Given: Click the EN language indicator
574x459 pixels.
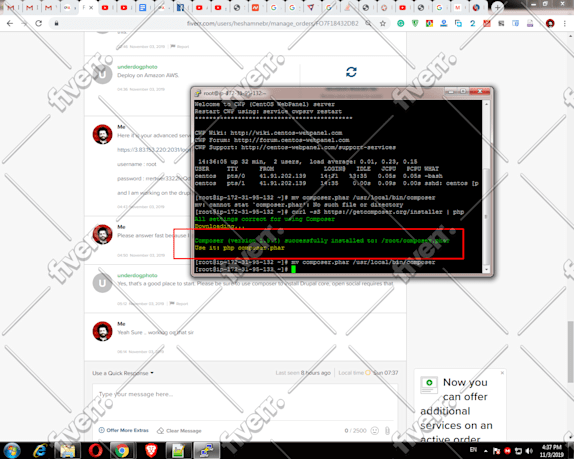Looking at the screenshot, I should (x=473, y=450).
